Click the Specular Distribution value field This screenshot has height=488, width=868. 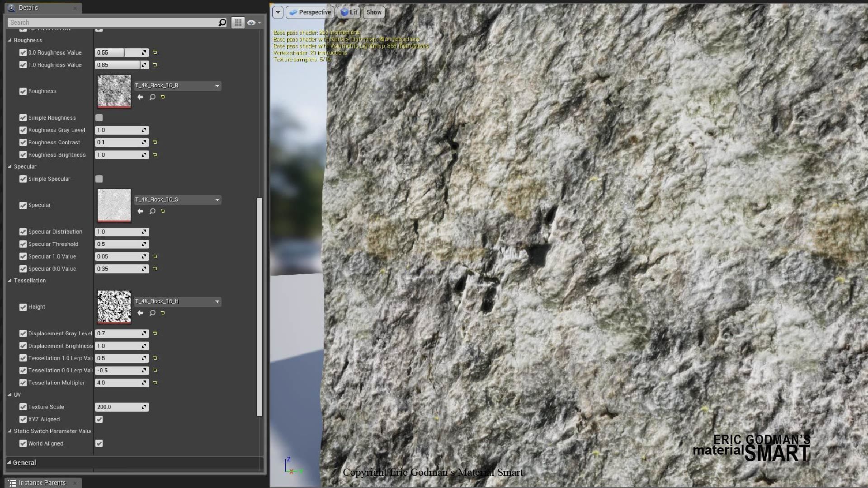pos(122,232)
